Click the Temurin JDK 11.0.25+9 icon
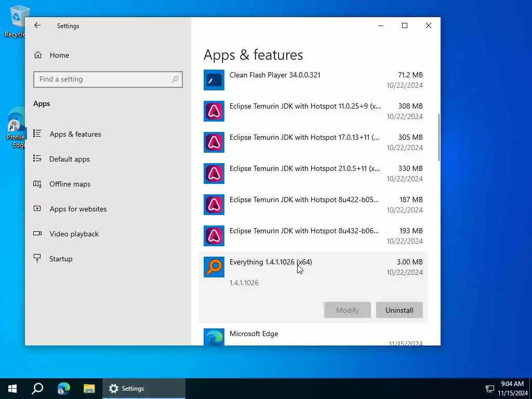The image size is (532, 399). click(214, 111)
